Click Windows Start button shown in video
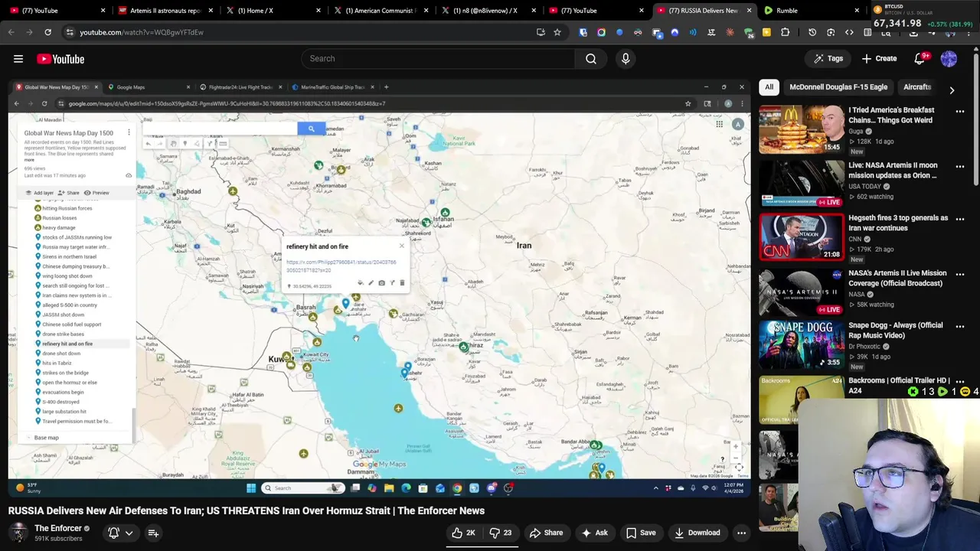This screenshot has height=551, width=980. (250, 487)
